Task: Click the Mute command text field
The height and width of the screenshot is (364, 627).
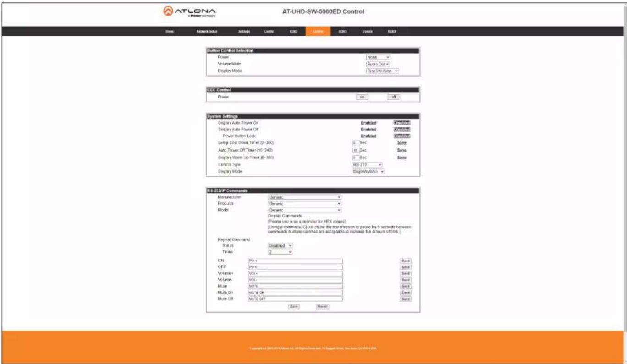Action: click(x=295, y=286)
